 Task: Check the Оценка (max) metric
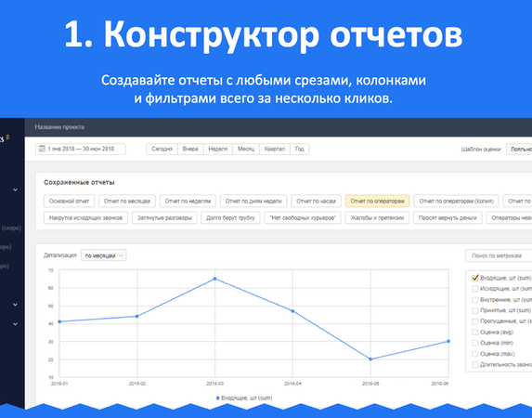pos(475,354)
